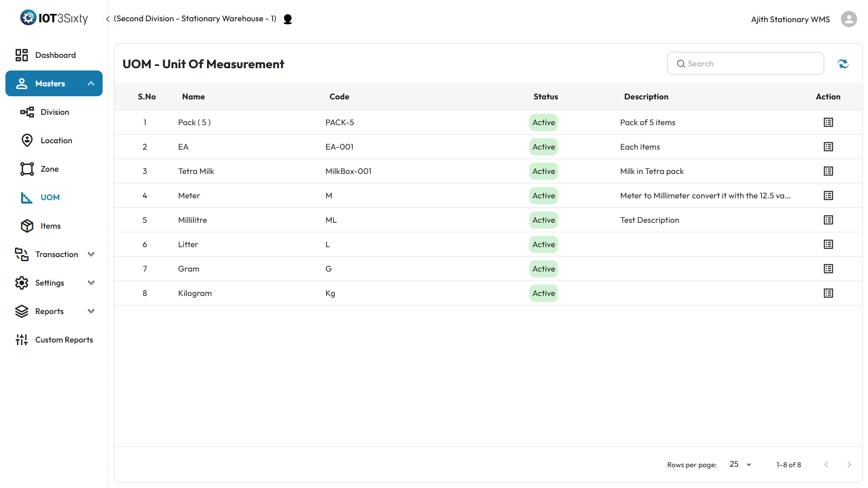Open the rows per page dropdown
Screen dimensions: 868x488
click(x=740, y=465)
